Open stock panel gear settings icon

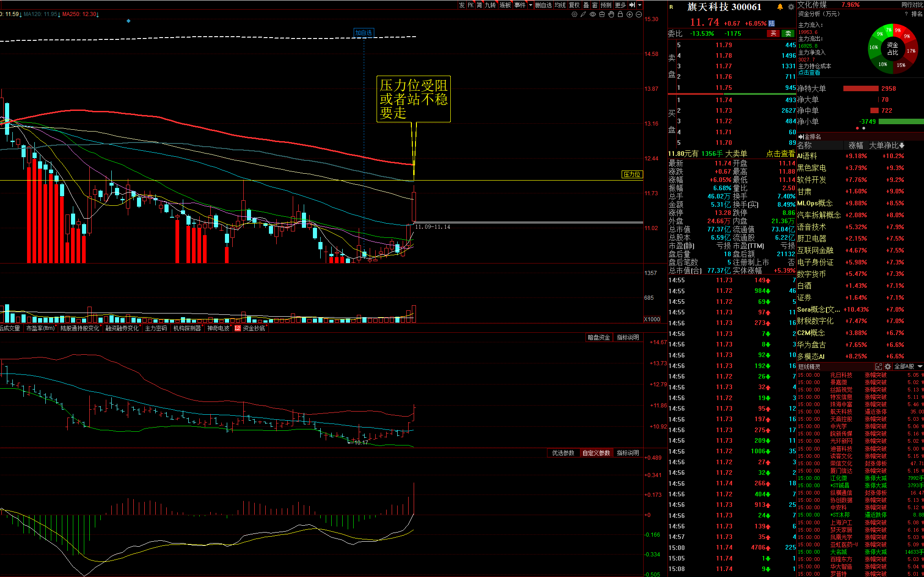point(791,7)
